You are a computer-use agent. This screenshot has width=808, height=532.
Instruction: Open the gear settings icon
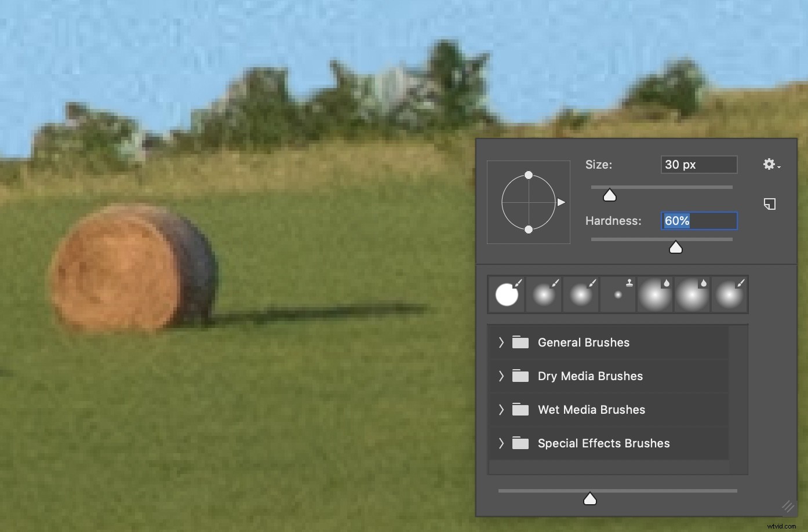coord(768,164)
